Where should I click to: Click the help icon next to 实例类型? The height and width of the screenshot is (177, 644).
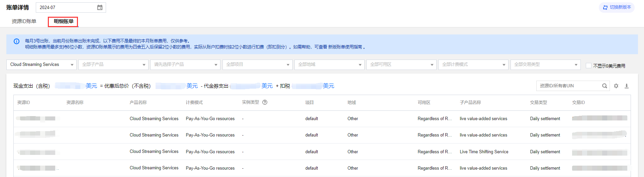(x=265, y=102)
